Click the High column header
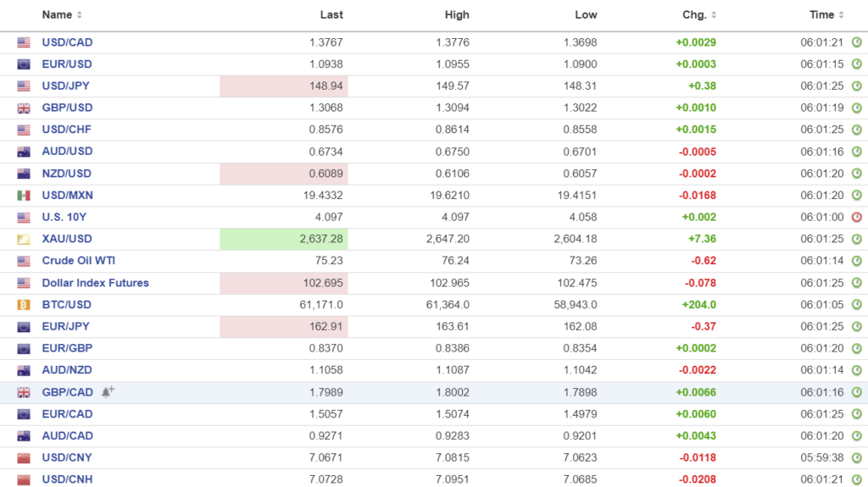868x487 pixels. tap(457, 15)
